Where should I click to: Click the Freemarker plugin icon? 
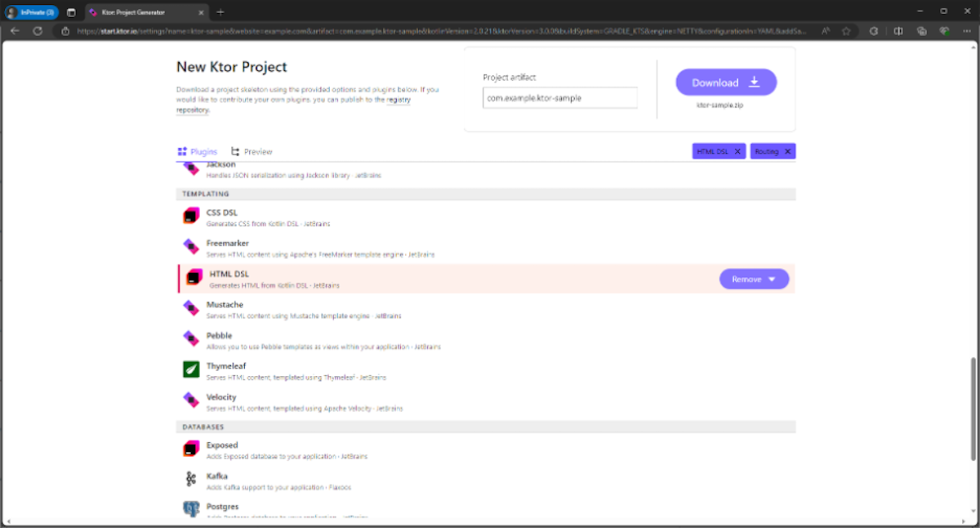[191, 247]
